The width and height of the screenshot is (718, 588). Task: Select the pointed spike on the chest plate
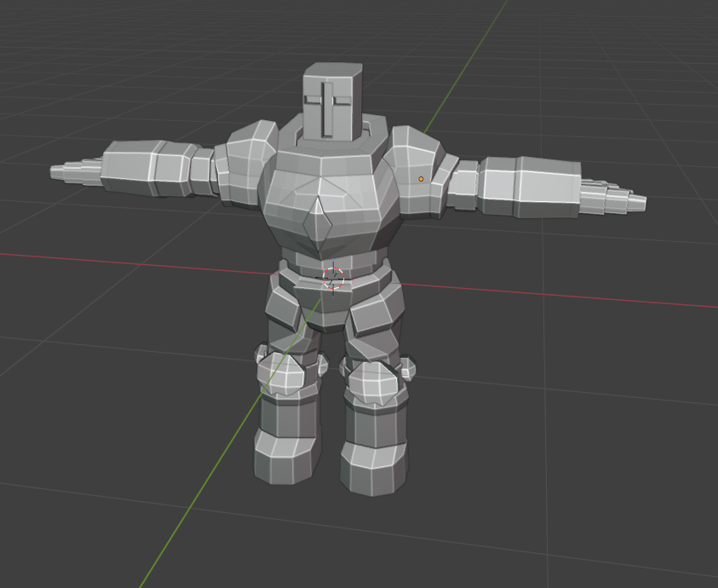point(318,222)
